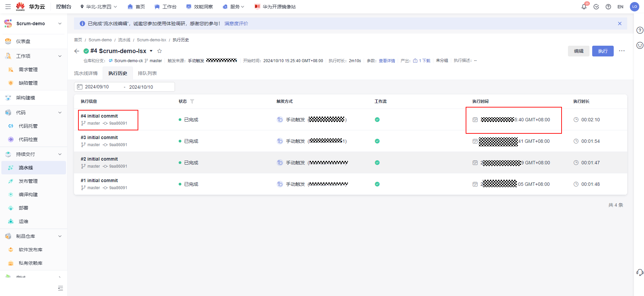Click the start date 2024/09/10 field
The height and width of the screenshot is (296, 644).
point(97,87)
